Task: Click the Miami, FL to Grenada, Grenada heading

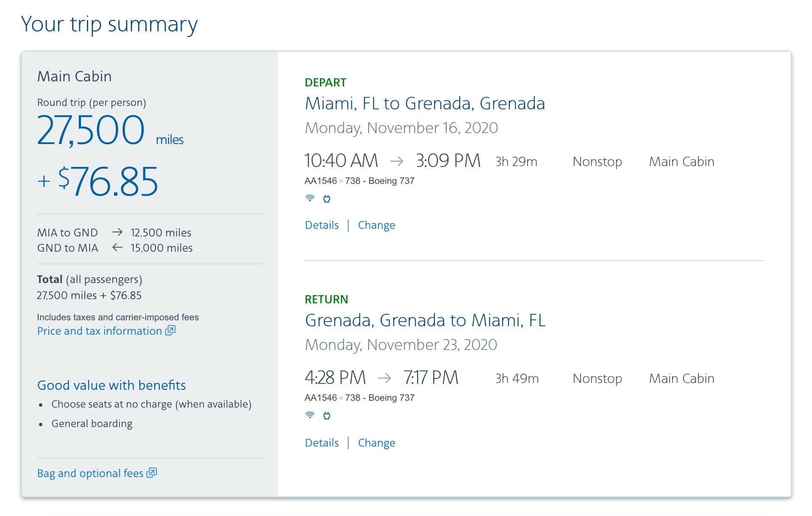Action: coord(425,103)
